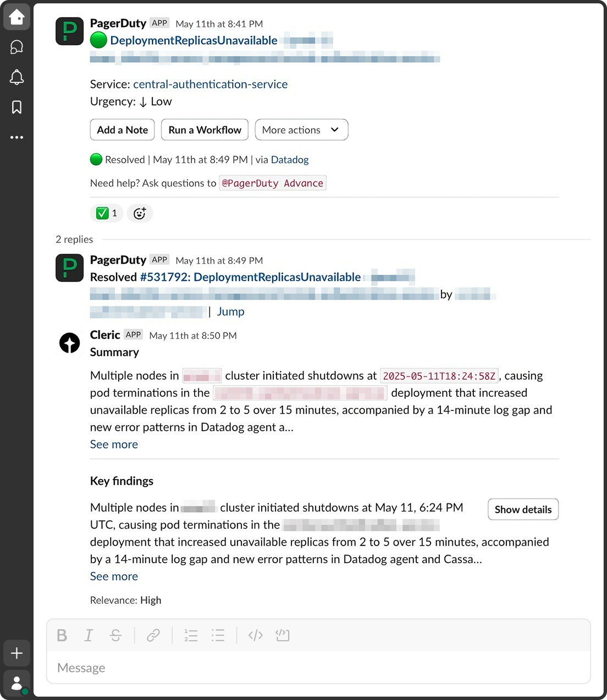Open the central-authentication-service link
This screenshot has height=700, width=607.
(210, 84)
